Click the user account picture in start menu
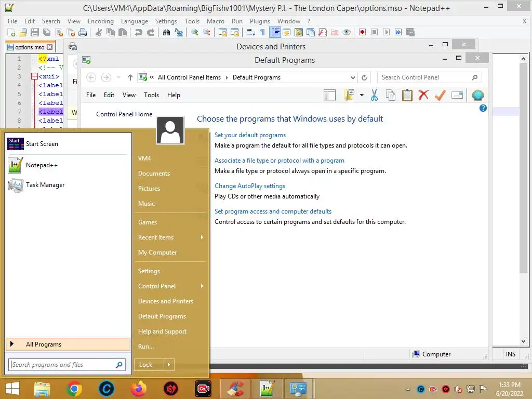Image resolution: width=532 pixels, height=399 pixels. (170, 130)
